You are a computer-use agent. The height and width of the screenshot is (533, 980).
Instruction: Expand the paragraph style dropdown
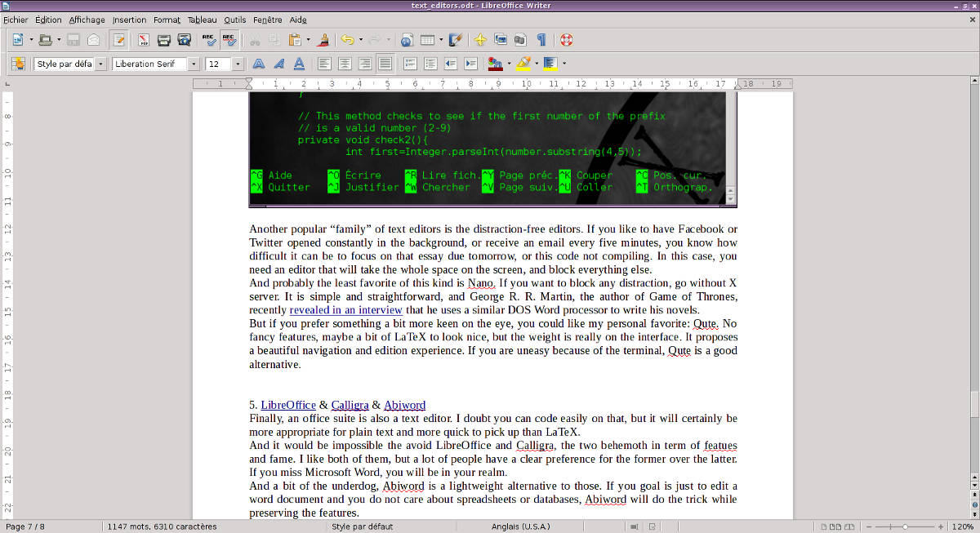pyautogui.click(x=100, y=63)
